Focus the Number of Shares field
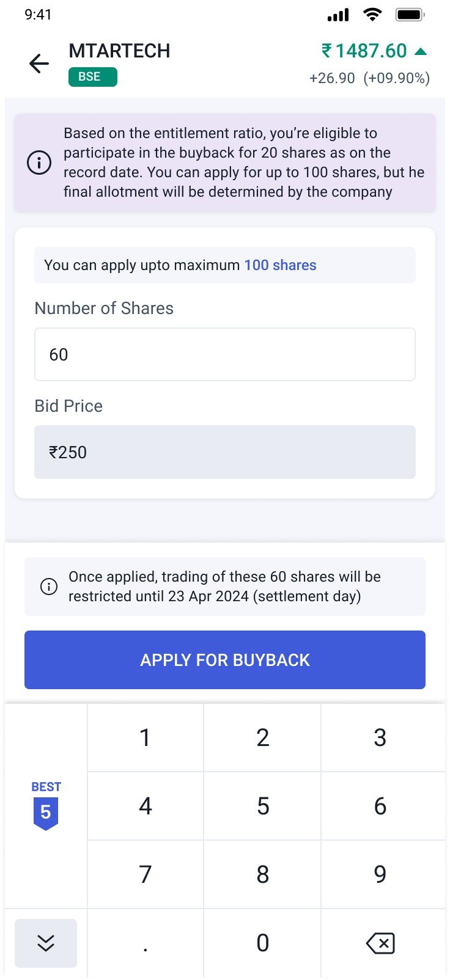 coord(225,354)
